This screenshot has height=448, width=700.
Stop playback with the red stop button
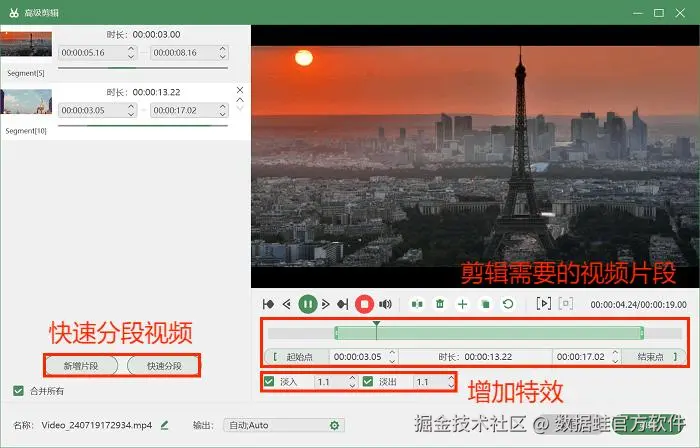click(x=364, y=304)
